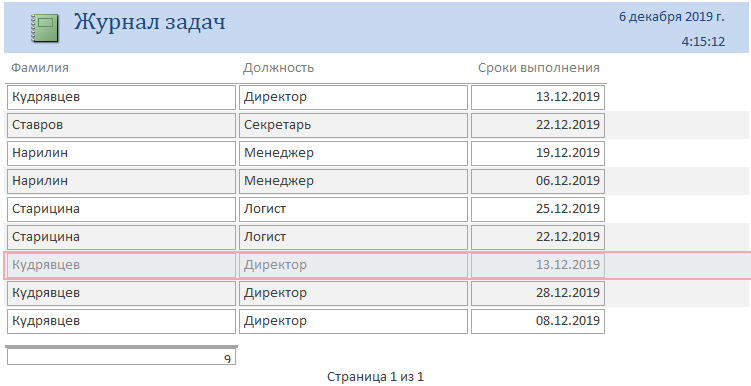
Task: Select the date field 28.12.2019
Action: pyautogui.click(x=538, y=293)
